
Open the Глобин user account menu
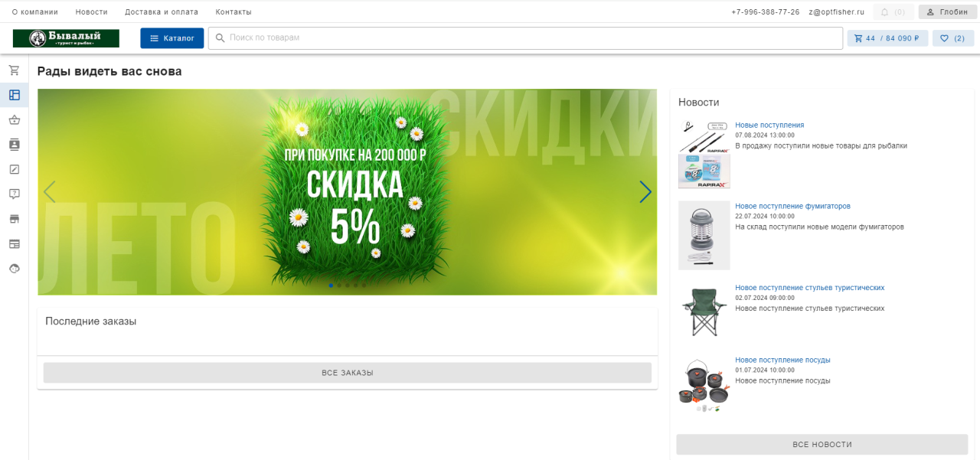(947, 12)
